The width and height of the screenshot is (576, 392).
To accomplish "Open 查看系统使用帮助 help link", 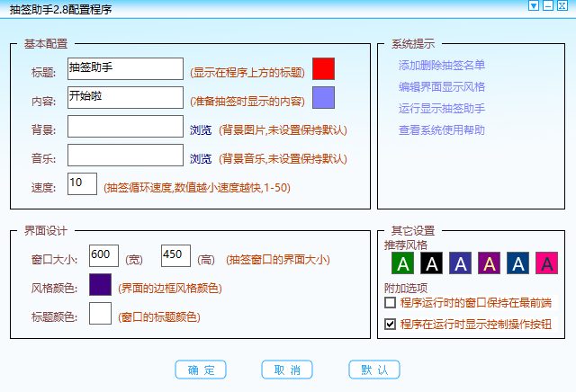I will tap(442, 130).
